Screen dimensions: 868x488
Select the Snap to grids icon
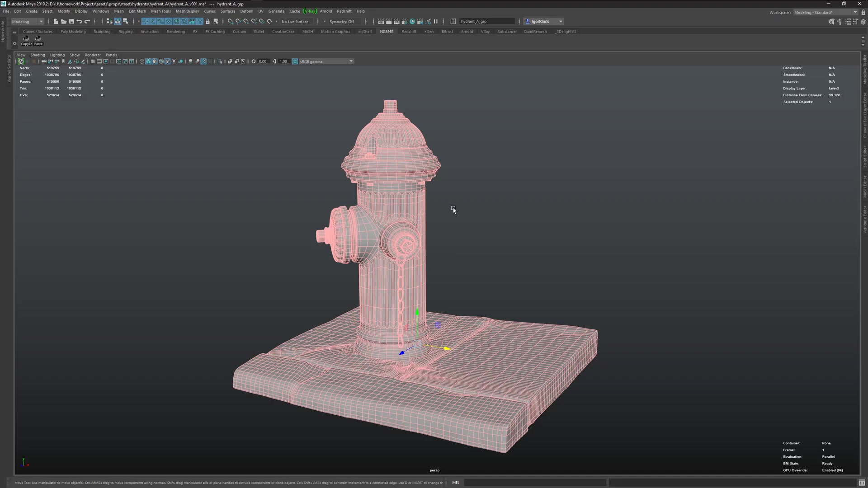(x=230, y=21)
